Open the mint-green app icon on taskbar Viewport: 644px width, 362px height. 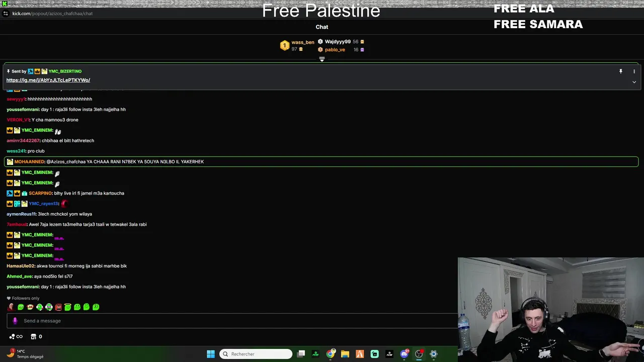(375, 354)
